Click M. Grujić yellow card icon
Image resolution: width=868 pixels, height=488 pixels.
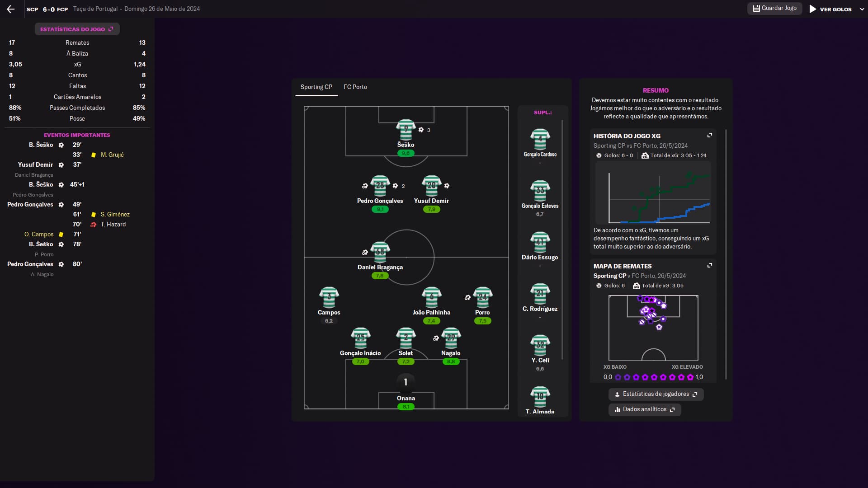click(x=94, y=155)
